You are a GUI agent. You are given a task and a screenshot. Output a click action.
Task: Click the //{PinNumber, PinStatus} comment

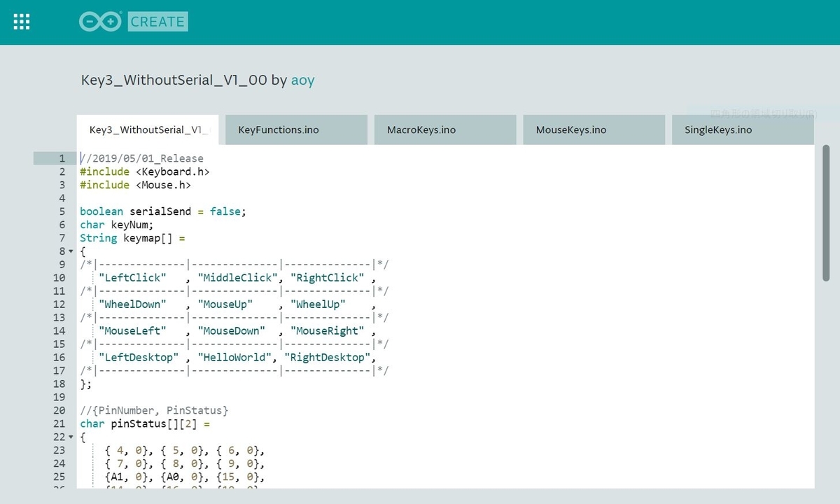pos(154,411)
